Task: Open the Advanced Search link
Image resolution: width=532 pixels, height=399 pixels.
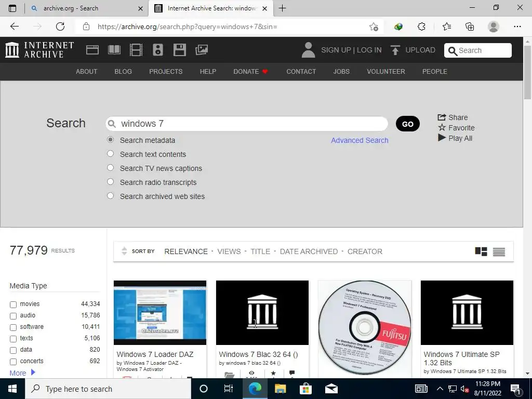Action: (360, 140)
